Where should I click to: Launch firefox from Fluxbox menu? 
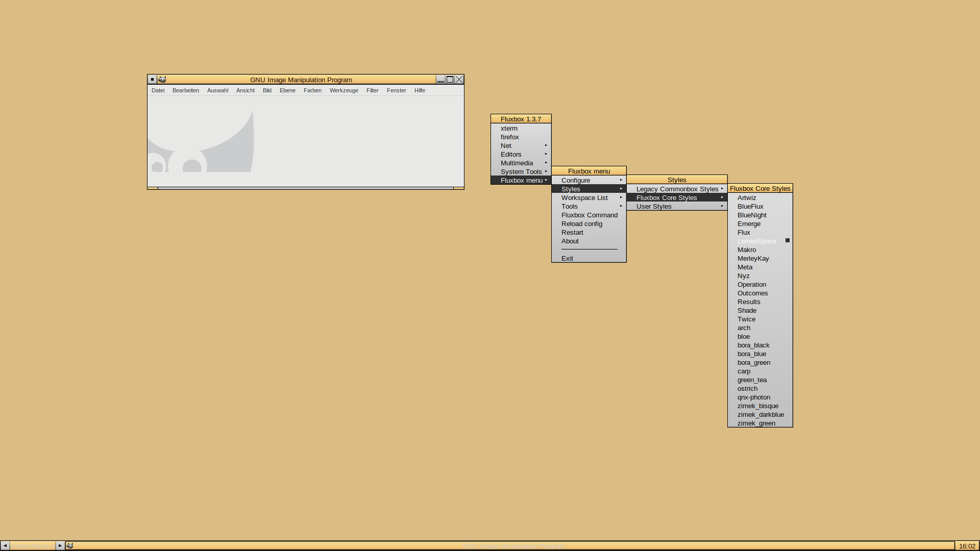point(521,137)
